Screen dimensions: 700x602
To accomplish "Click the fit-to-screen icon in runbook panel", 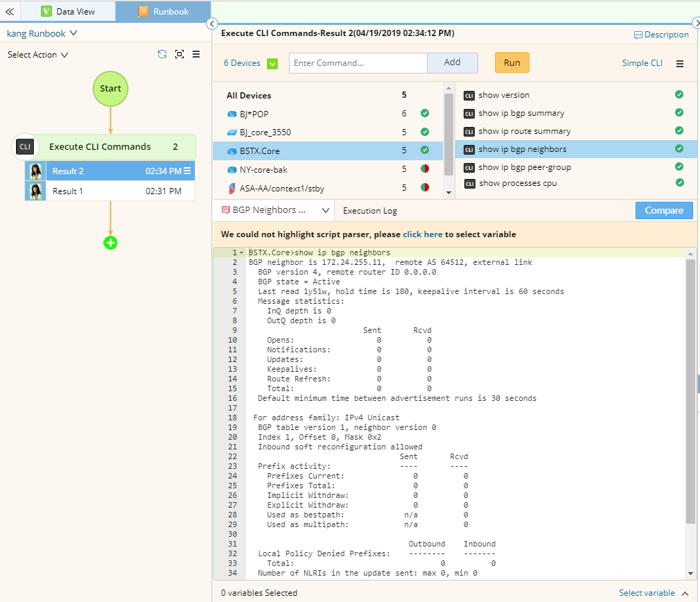I will pos(180,54).
